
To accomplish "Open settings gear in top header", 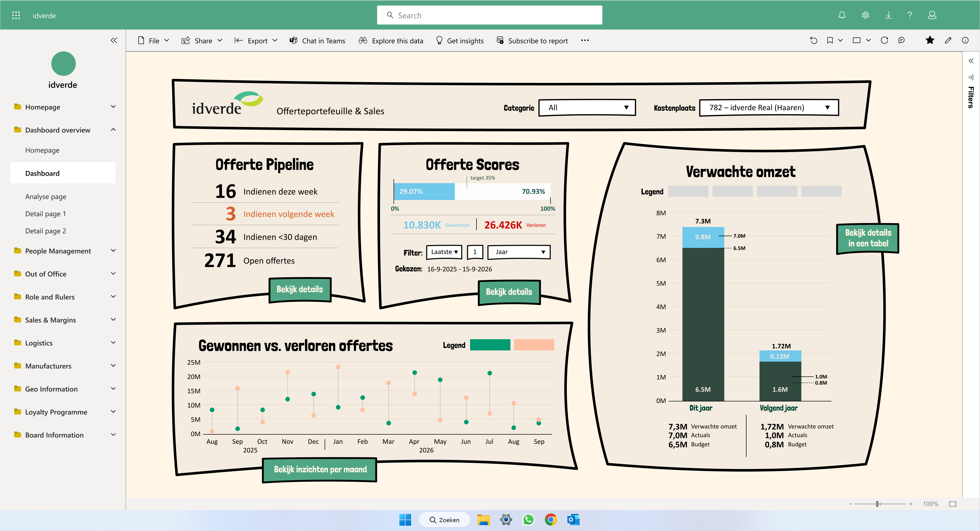I will [865, 15].
